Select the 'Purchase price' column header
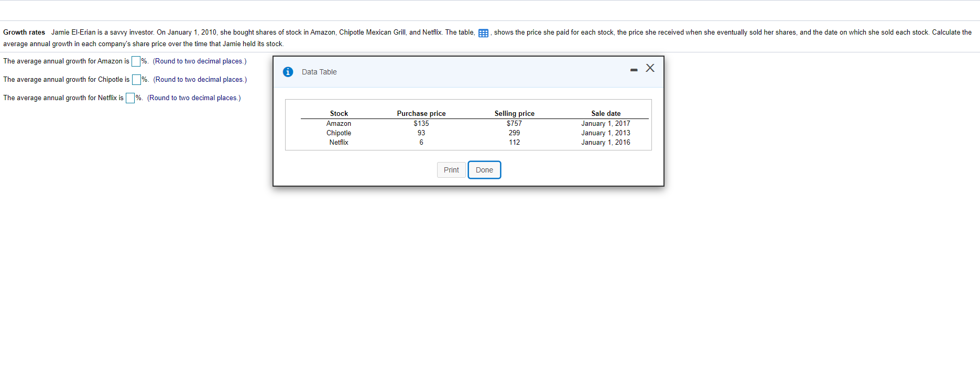Viewport: 980px width, 388px height. coord(421,113)
